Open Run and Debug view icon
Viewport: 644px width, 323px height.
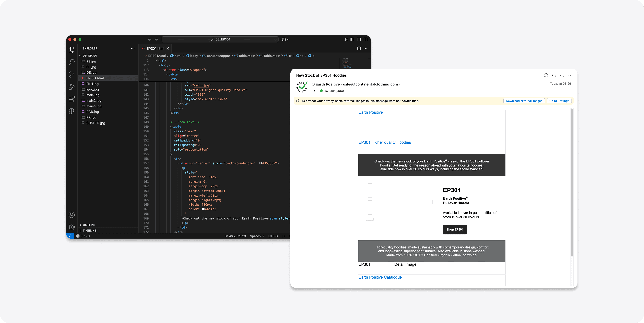click(71, 87)
